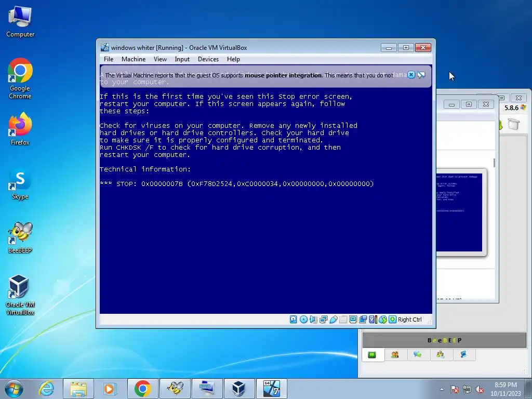532x399 pixels.
Task: Click the scrollbar in the background image window
Action: (x=495, y=163)
